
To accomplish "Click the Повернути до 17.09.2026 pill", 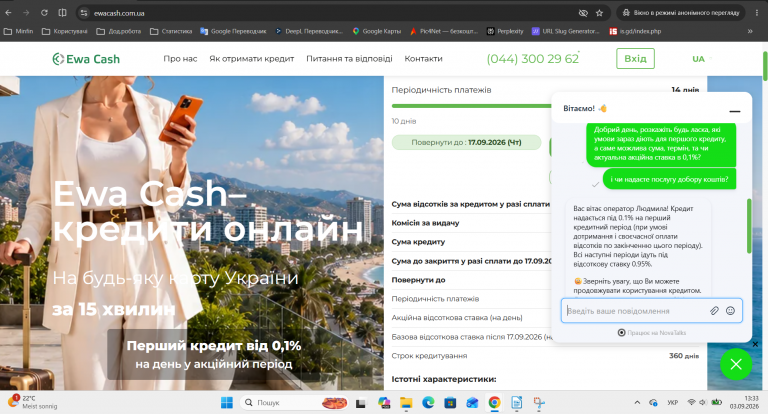I will pos(466,143).
